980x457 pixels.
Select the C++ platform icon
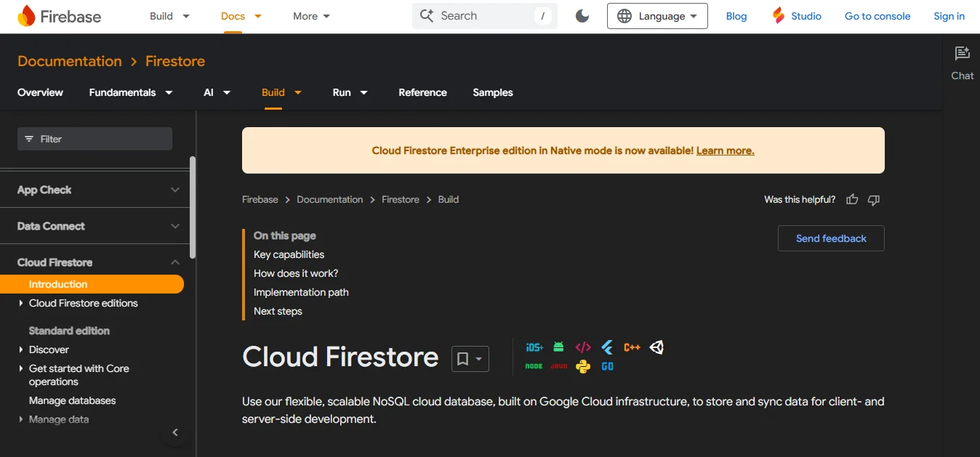click(632, 347)
